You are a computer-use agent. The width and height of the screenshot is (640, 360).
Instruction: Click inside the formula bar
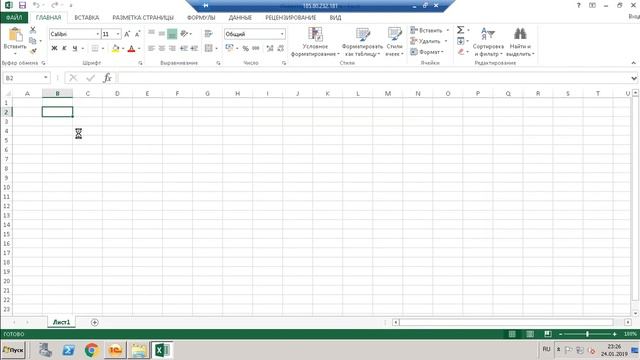pos(373,78)
